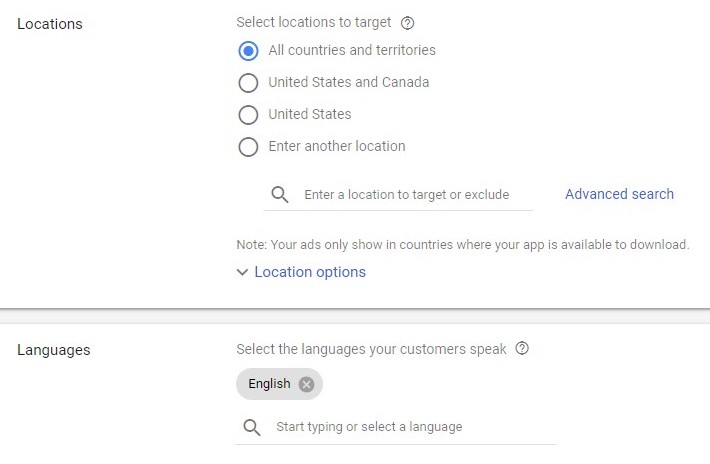This screenshot has width=710, height=464.
Task: Select the United States only radio button
Action: coord(248,115)
